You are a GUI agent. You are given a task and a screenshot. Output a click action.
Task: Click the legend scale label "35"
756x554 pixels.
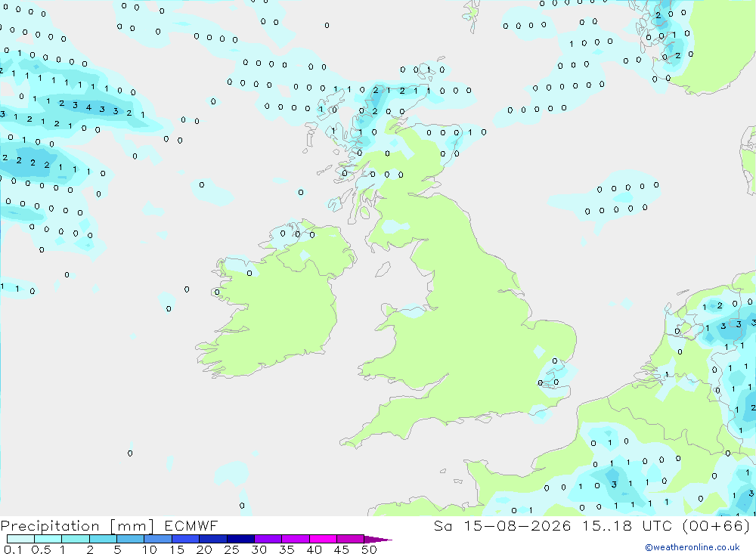click(x=287, y=549)
